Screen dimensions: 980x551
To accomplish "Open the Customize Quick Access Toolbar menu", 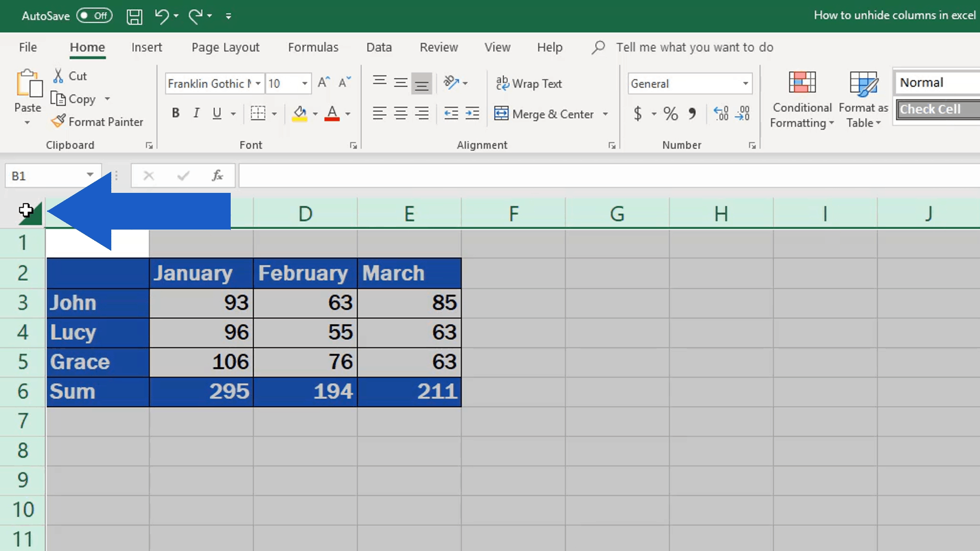I will (x=229, y=16).
